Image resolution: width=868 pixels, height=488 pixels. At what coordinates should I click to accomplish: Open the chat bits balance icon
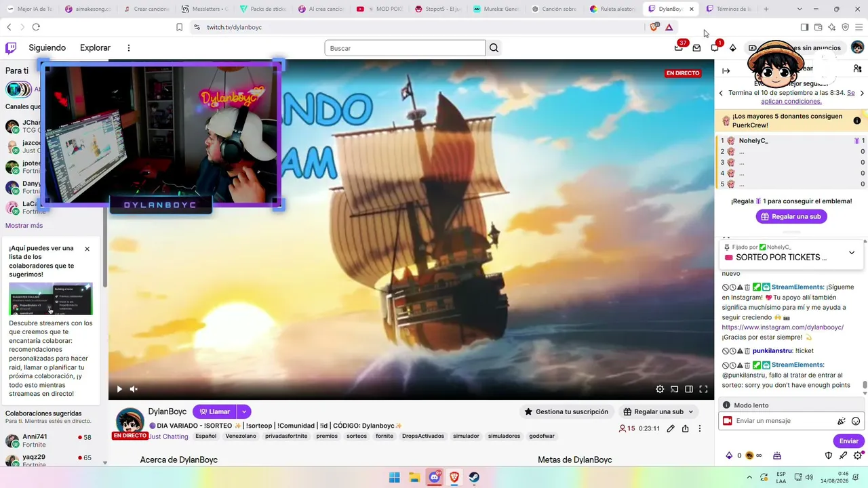pos(729,455)
